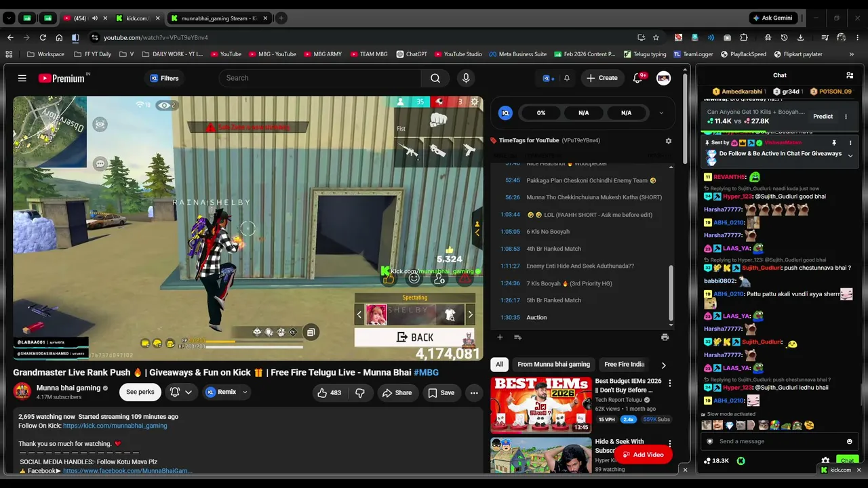Select From Munna bhai gaming chip
Viewport: 868px width, 488px height.
pos(554,364)
